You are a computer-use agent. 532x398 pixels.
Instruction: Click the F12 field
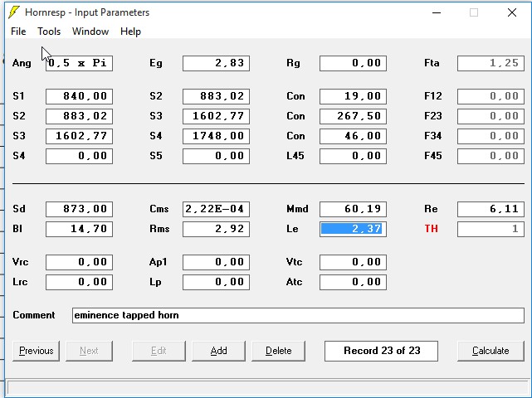click(491, 96)
